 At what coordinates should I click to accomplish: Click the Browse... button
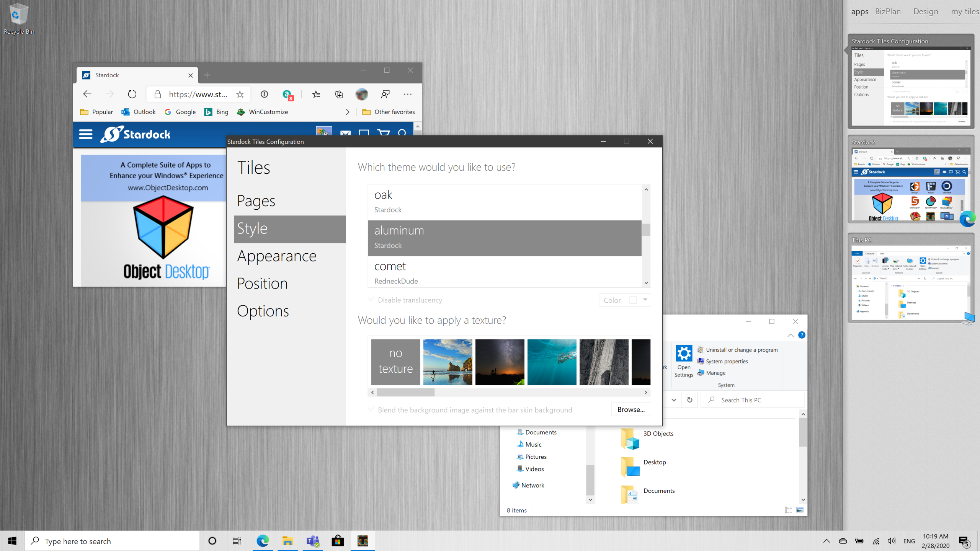click(630, 409)
